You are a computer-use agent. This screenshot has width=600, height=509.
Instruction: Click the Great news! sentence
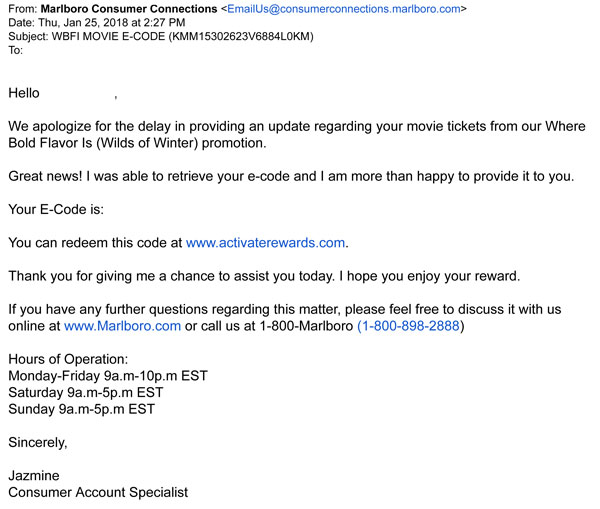[x=290, y=176]
